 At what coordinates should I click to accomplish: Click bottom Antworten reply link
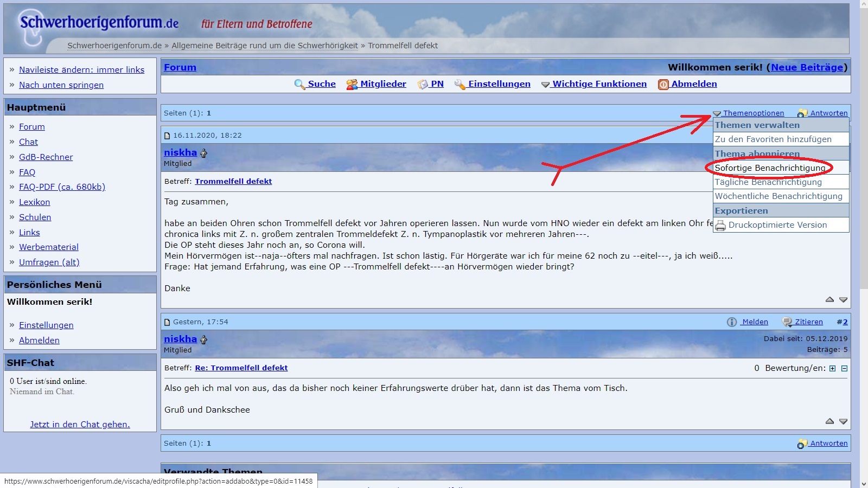click(x=828, y=444)
